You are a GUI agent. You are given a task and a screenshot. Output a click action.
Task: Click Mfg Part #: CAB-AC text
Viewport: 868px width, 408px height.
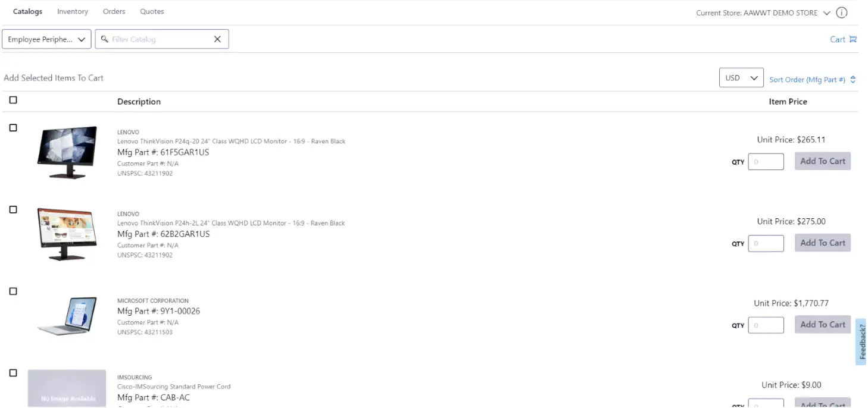pos(154,397)
